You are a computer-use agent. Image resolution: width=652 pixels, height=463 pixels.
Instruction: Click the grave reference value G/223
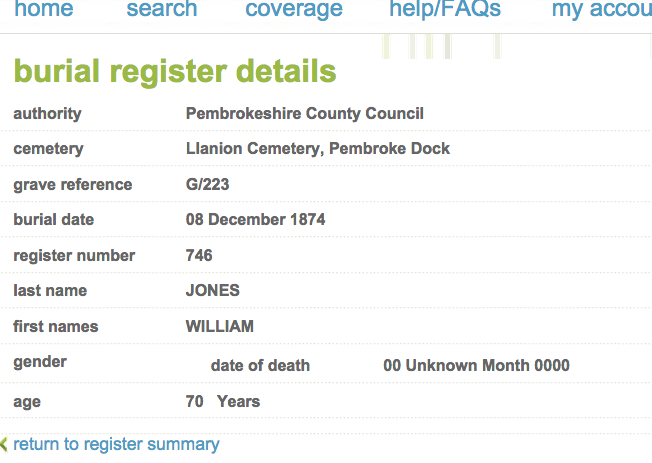click(x=208, y=185)
